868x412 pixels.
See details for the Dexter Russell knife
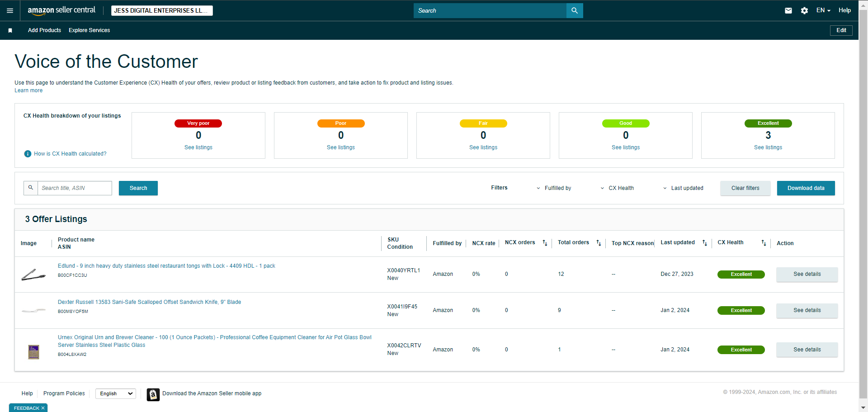tap(807, 310)
